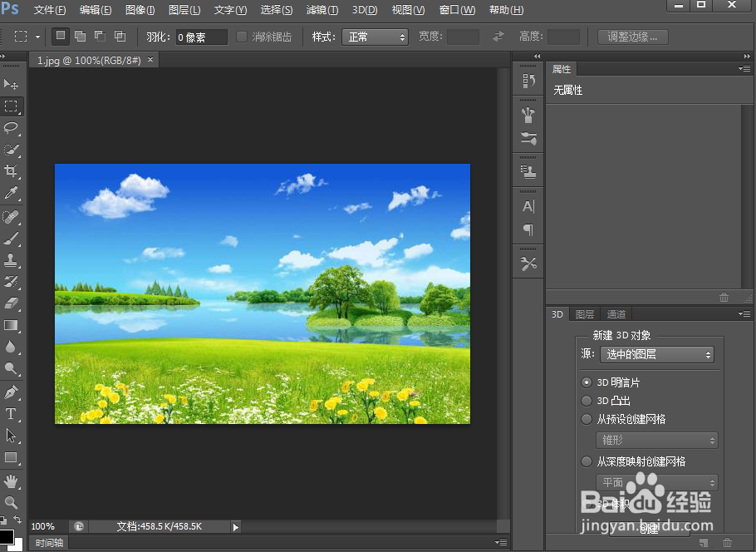Choose Add to selection mode
The width and height of the screenshot is (756, 552).
[81, 37]
